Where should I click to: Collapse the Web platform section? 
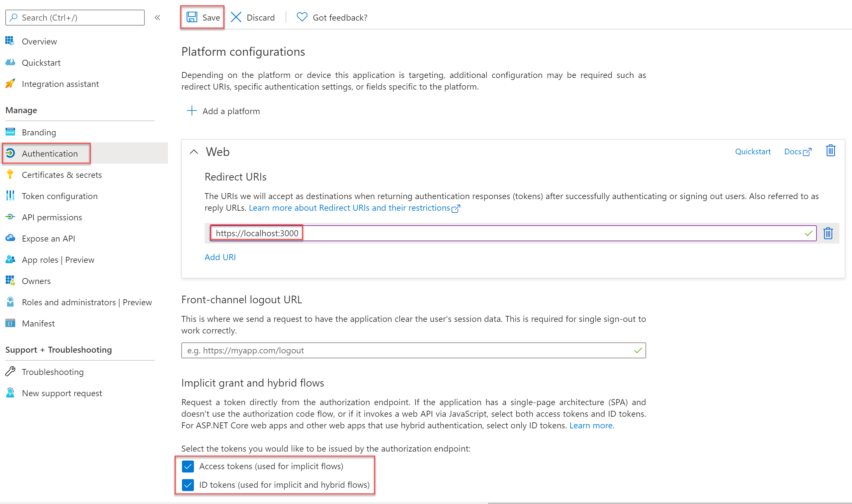point(193,151)
